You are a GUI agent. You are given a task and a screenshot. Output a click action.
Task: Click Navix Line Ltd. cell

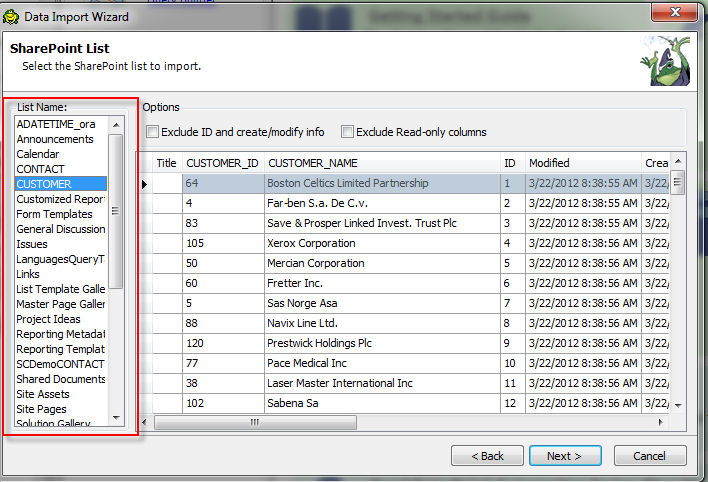tap(382, 323)
